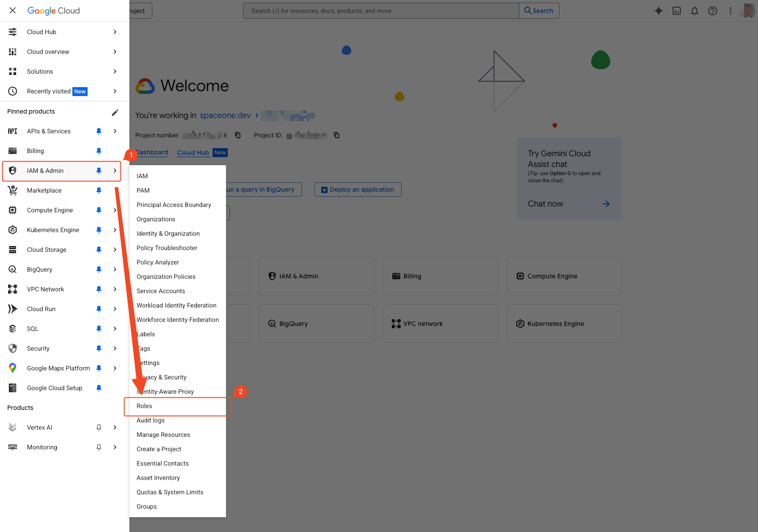Expand the BigQuery submenu chevron
The width and height of the screenshot is (758, 532).
click(x=115, y=269)
